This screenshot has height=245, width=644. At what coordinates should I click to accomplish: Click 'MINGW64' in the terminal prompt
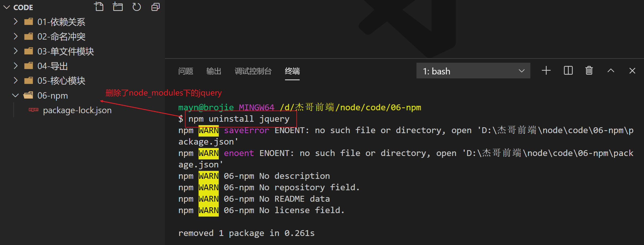(257, 107)
